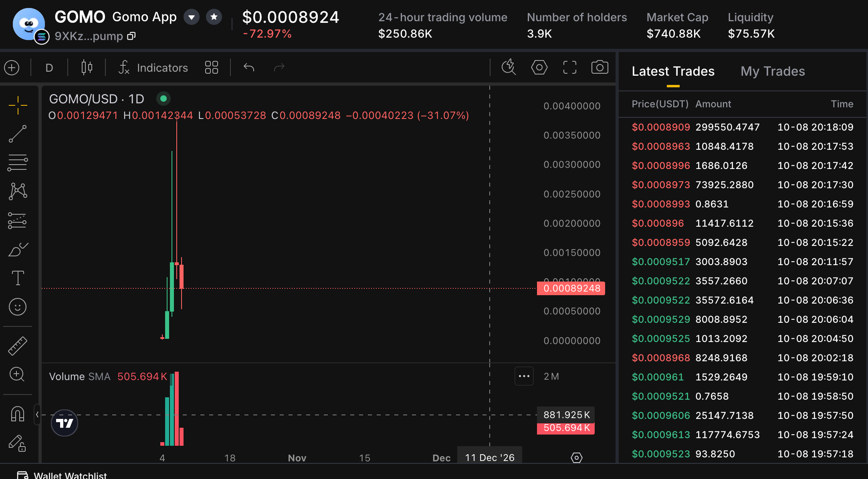Toggle the favorite star for GOMO
The image size is (868, 479).
[x=214, y=17]
